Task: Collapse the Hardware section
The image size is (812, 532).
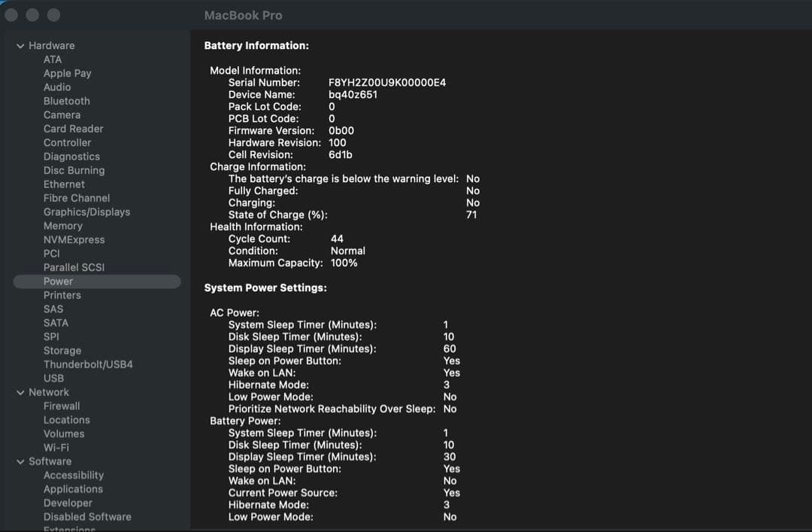Action: pos(20,45)
